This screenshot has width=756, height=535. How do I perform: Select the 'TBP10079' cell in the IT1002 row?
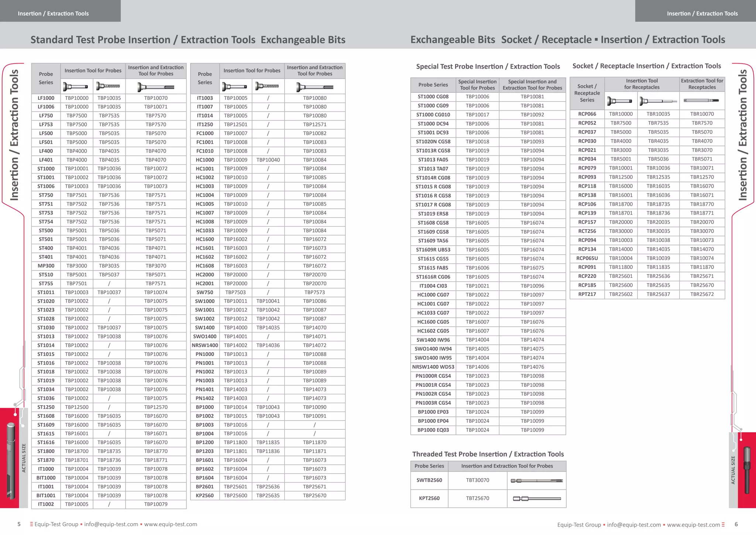(156, 504)
